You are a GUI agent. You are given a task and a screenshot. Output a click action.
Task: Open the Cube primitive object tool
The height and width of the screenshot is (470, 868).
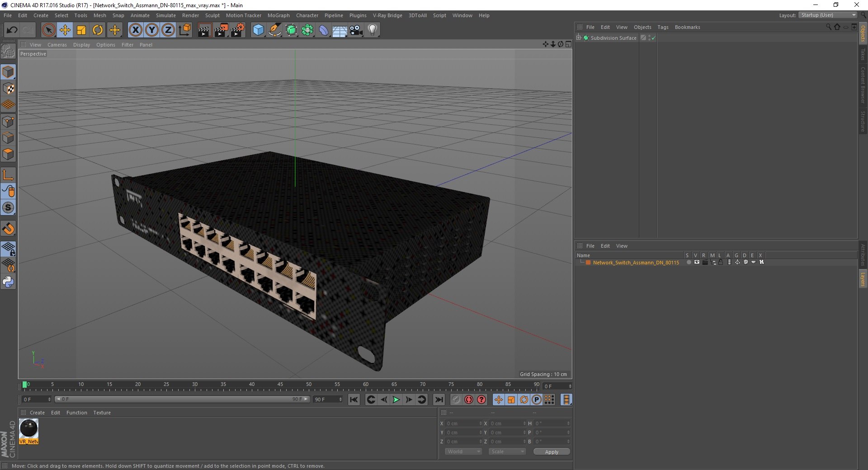point(258,30)
